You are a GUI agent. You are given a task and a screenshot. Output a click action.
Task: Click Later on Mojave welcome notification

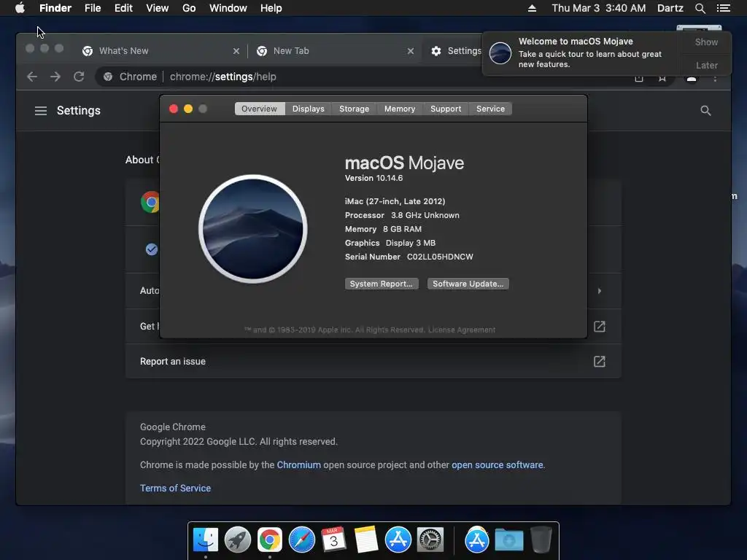[706, 65]
